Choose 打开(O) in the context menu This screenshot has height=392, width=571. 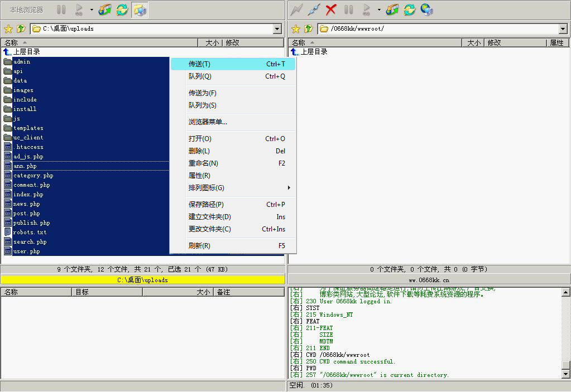233,138
